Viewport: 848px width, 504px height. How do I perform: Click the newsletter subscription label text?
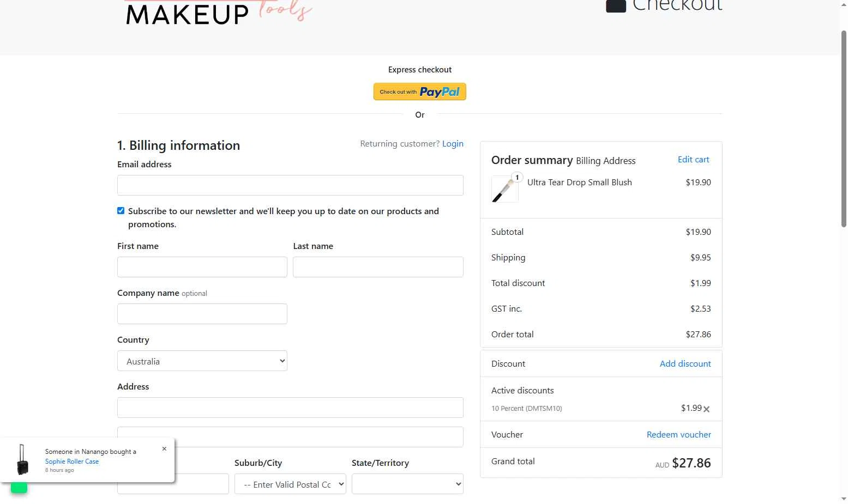[284, 218]
